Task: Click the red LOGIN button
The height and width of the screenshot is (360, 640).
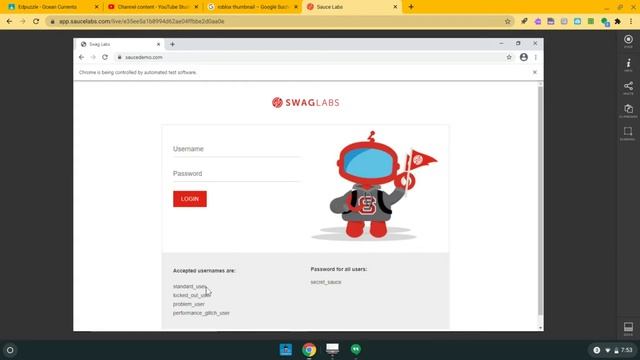Action: pyautogui.click(x=190, y=199)
